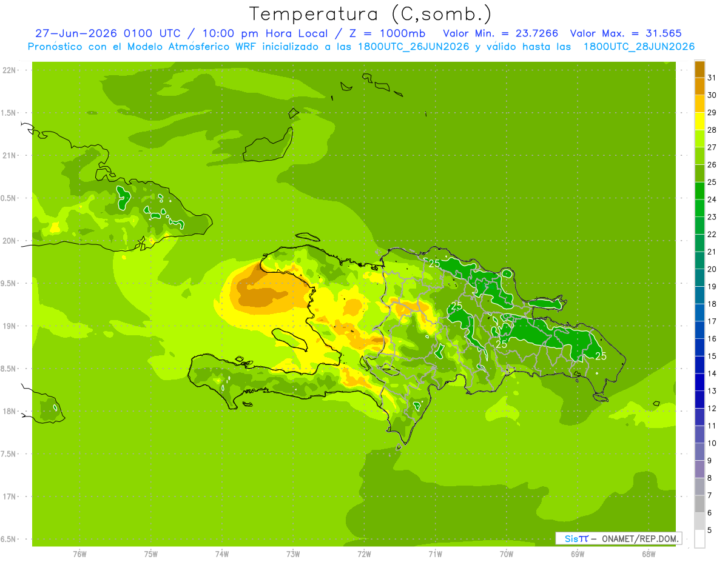Pick the dark orange swatch above 31
Viewport: 728px width, 562px height.
[699, 69]
